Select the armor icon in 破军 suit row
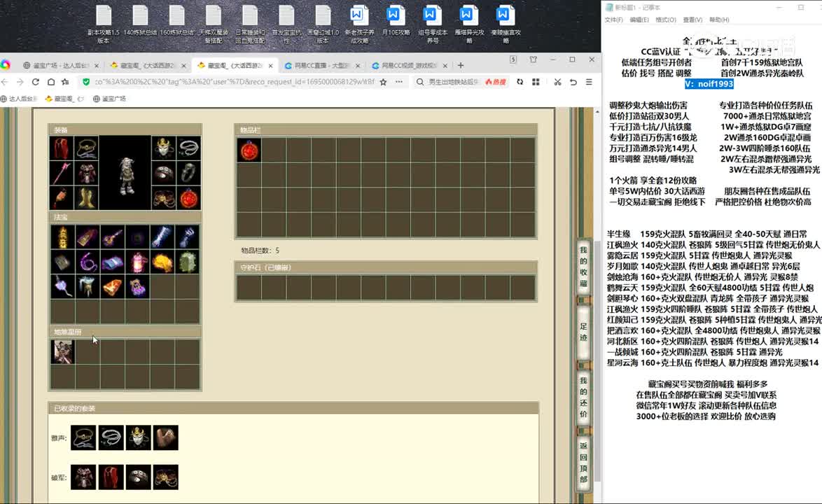822x504 pixels. click(x=83, y=477)
